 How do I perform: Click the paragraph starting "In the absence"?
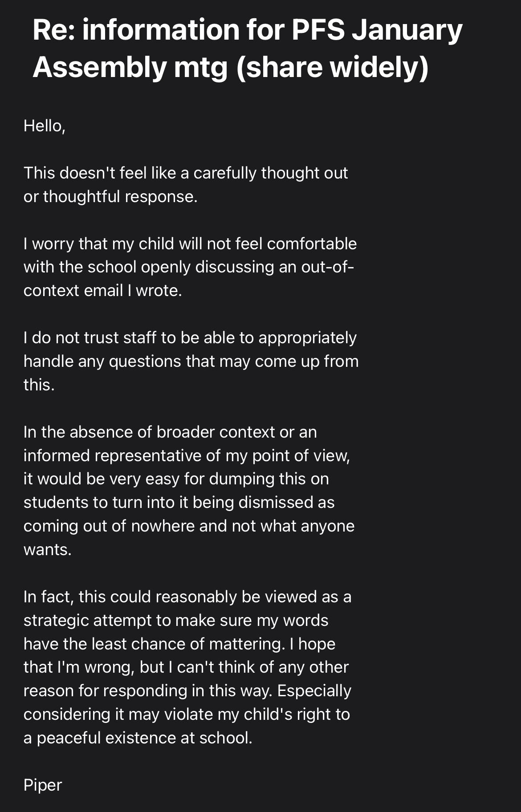[189, 491]
